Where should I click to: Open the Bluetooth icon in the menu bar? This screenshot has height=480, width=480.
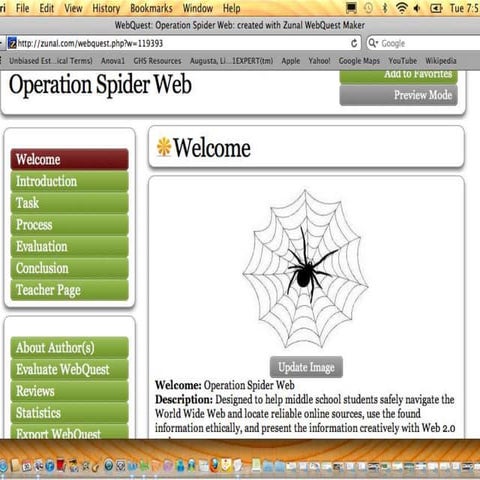coord(385,8)
